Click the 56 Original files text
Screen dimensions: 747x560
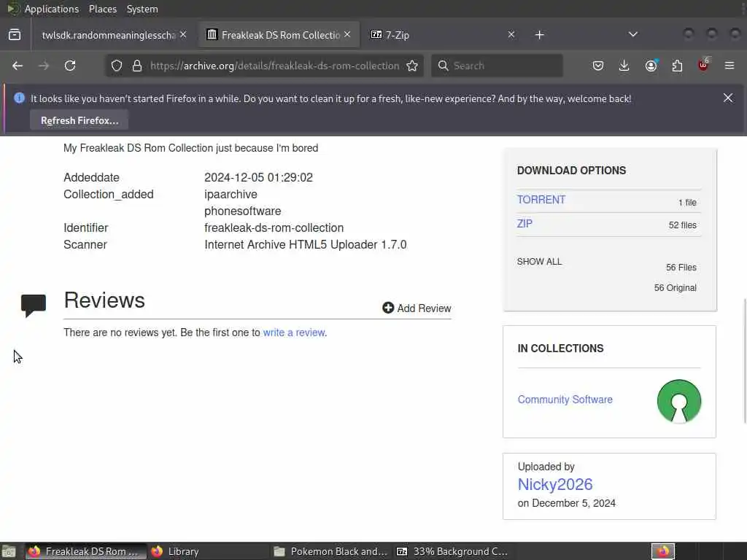coord(675,287)
